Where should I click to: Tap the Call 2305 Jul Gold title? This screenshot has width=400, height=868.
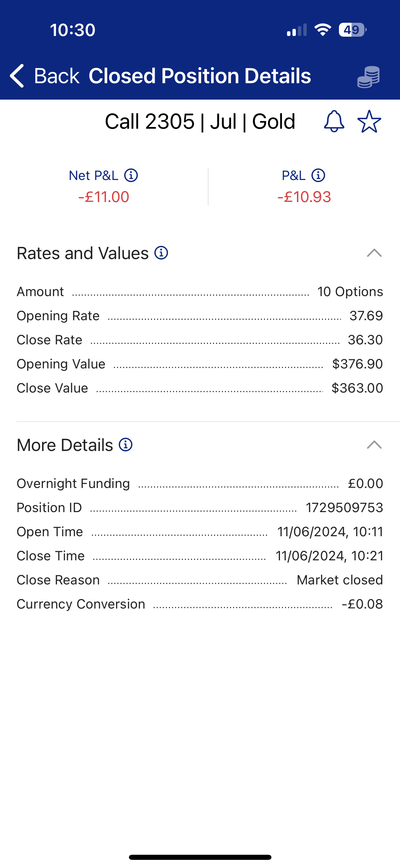[200, 122]
